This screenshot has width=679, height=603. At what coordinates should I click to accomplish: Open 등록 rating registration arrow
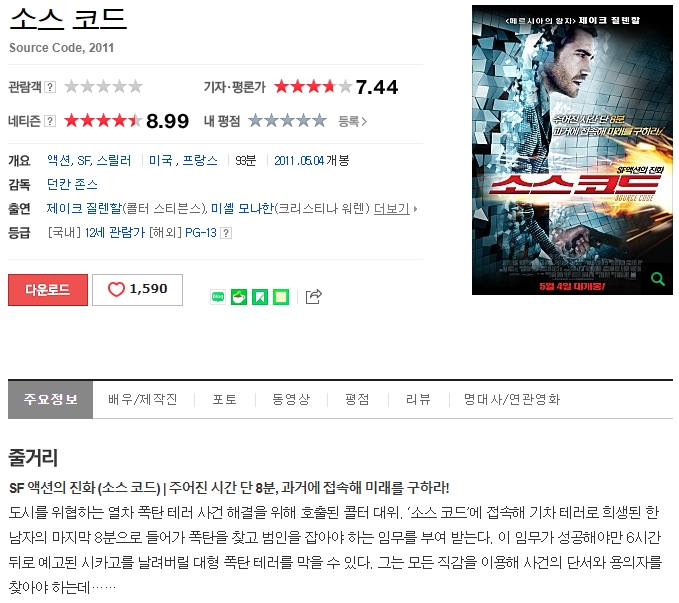coord(352,122)
